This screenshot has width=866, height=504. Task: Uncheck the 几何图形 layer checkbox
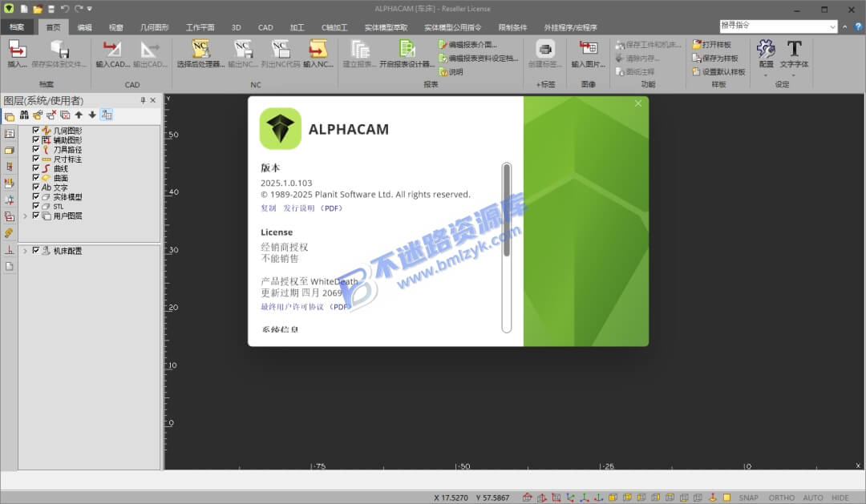click(x=36, y=131)
